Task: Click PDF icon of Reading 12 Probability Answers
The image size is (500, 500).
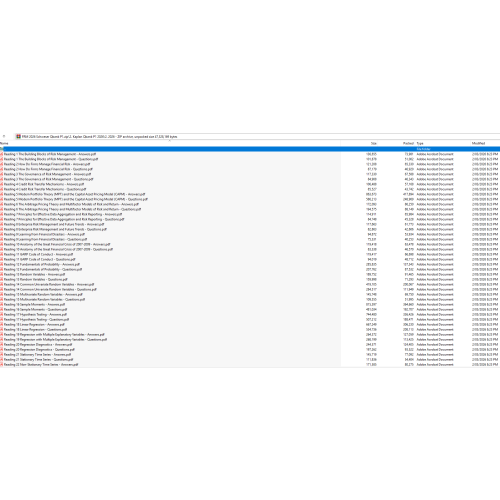Action: (2, 264)
